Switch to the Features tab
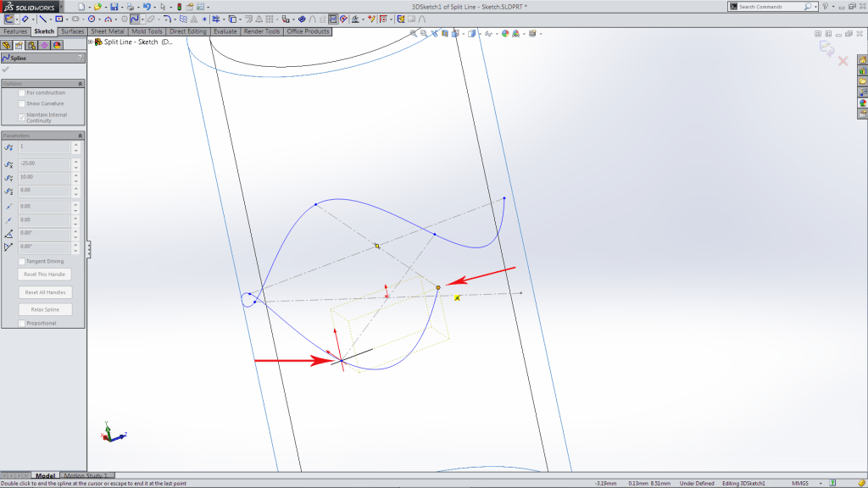Image resolution: width=868 pixels, height=488 pixels. (17, 30)
